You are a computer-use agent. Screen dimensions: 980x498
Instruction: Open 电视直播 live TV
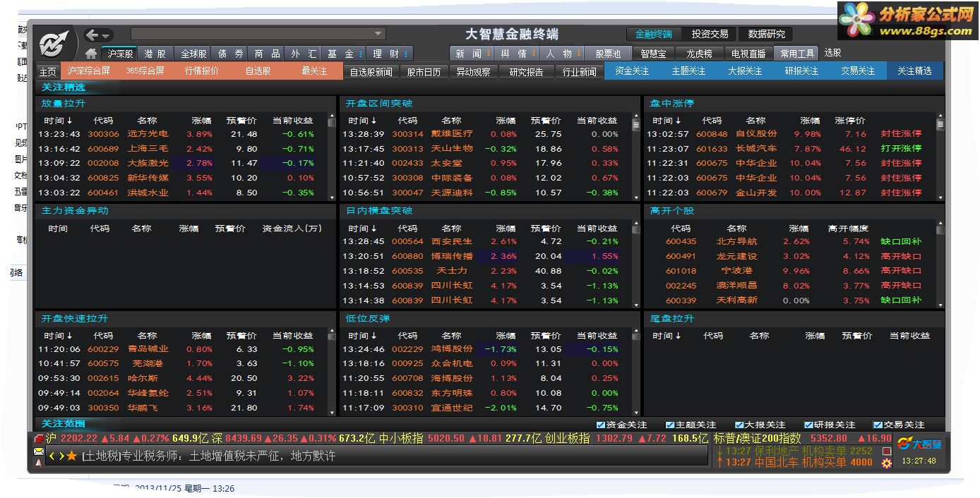[x=748, y=54]
